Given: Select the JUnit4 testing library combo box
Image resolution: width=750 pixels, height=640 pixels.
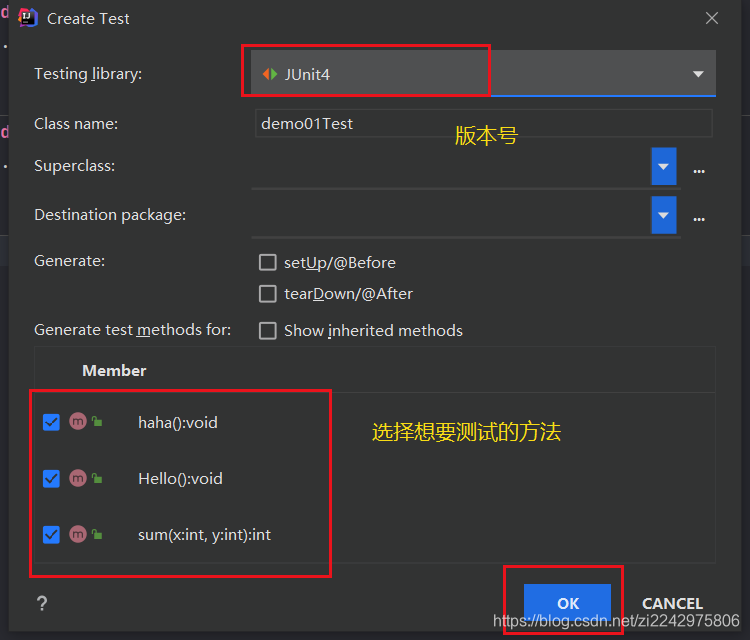Looking at the screenshot, I should tap(483, 73).
